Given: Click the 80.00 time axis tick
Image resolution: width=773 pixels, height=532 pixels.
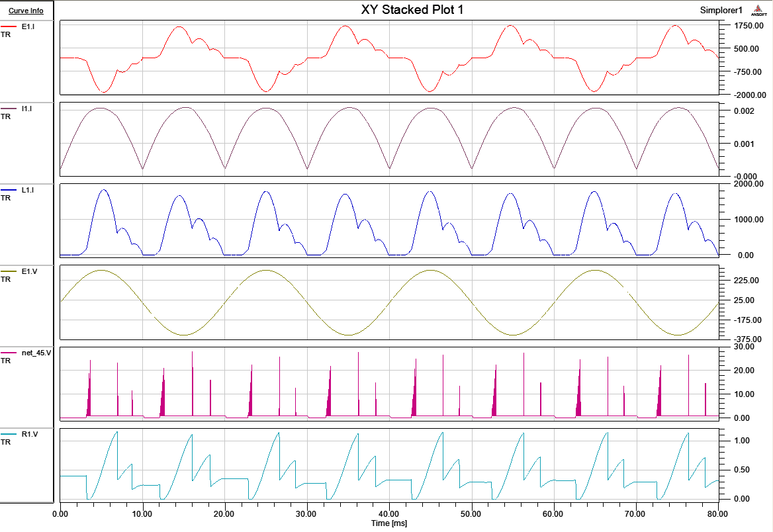Looking at the screenshot, I should [x=717, y=513].
